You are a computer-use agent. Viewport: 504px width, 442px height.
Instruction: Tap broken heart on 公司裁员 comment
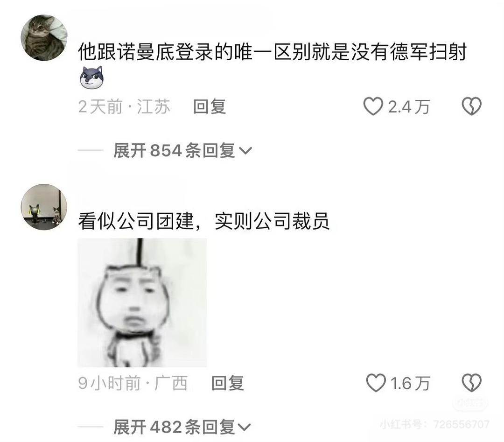tap(471, 383)
